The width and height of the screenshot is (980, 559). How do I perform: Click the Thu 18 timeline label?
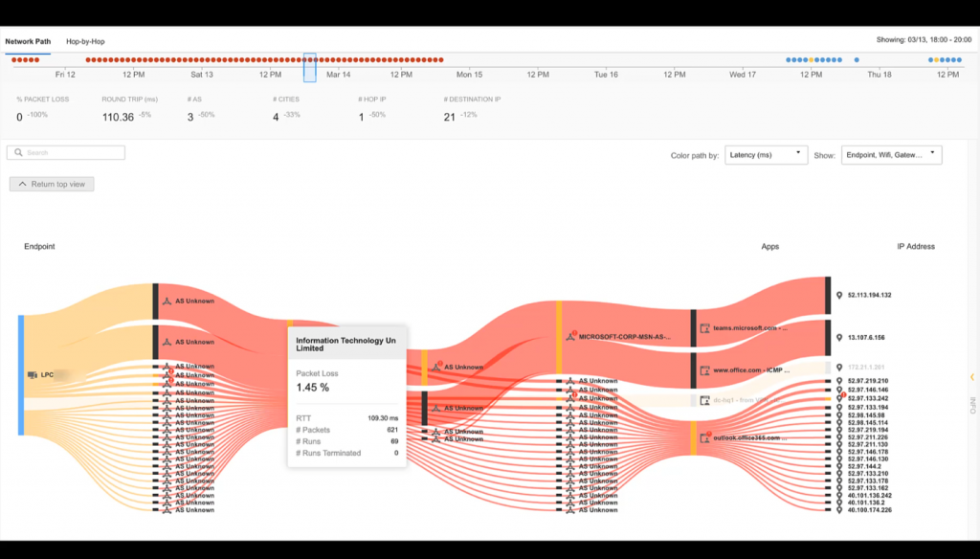pos(880,75)
